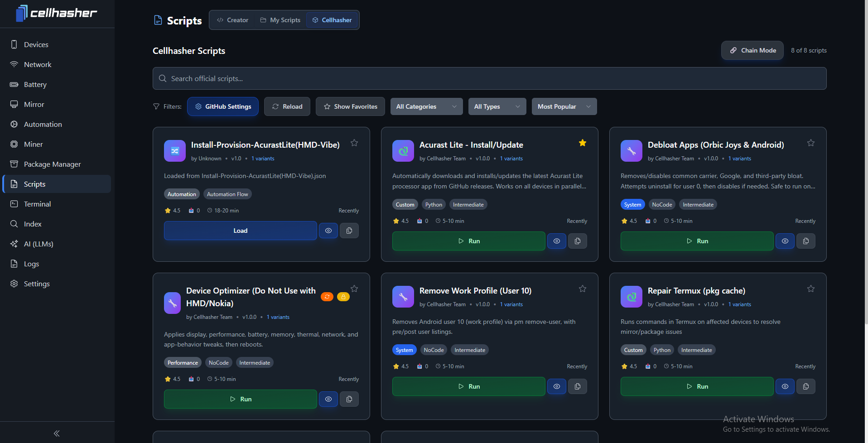
Task: Open the All Types filter dropdown
Action: pos(497,106)
